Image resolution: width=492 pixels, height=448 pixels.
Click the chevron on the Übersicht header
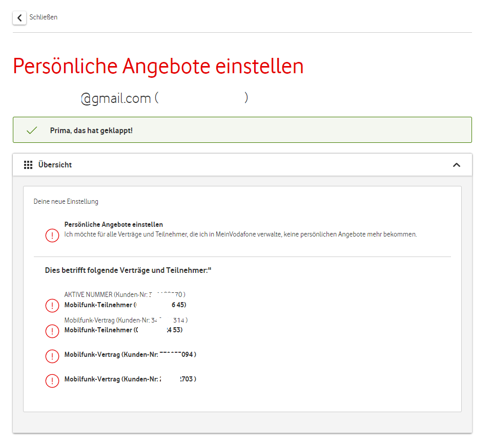pos(457,165)
